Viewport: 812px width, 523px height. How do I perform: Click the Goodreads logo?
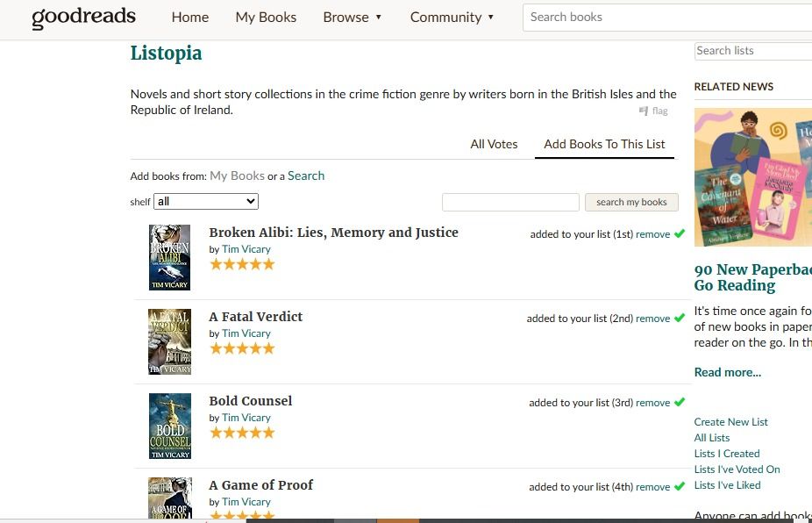83,18
